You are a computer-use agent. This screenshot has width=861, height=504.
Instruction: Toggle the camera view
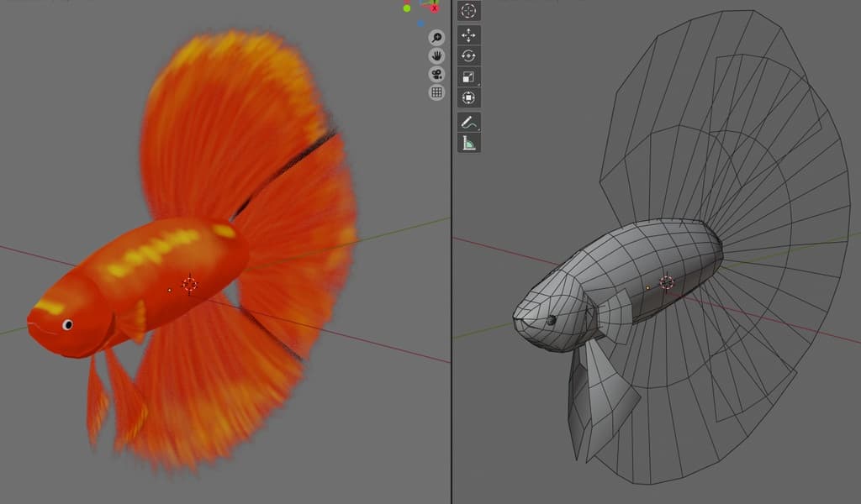click(x=436, y=74)
